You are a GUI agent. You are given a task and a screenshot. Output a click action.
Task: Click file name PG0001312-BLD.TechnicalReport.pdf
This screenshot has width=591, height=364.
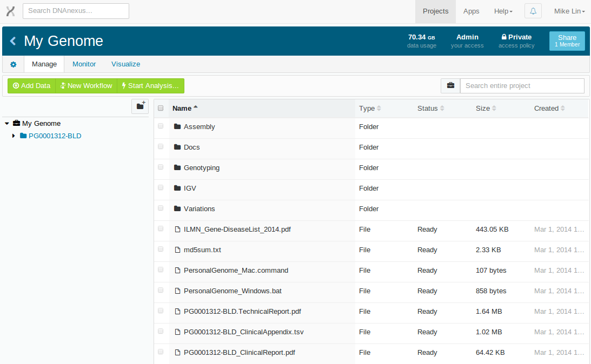pos(242,312)
